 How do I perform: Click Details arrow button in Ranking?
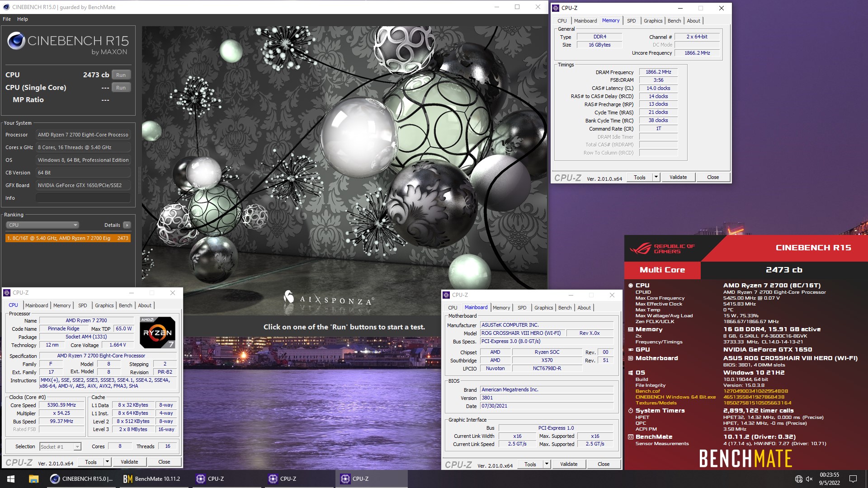click(x=127, y=225)
